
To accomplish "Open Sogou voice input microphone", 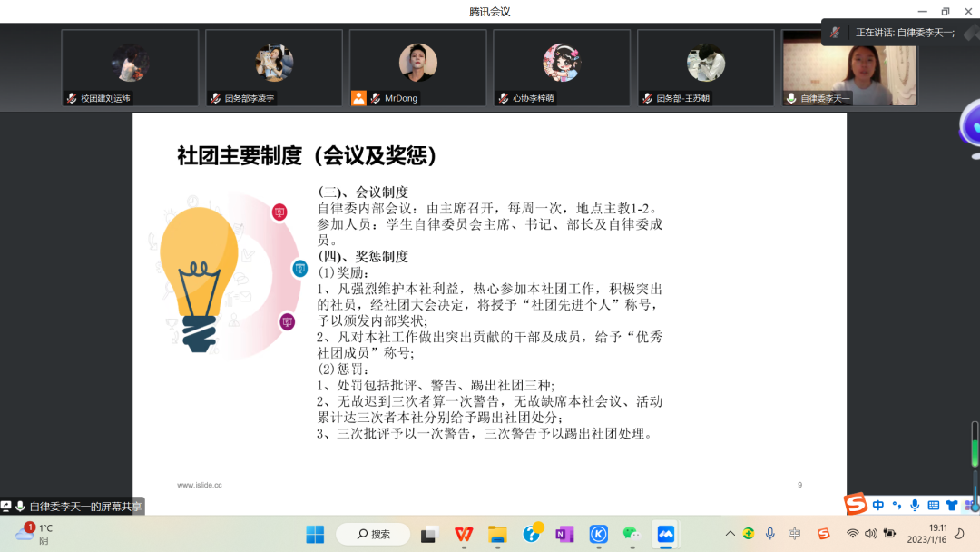I will [915, 505].
